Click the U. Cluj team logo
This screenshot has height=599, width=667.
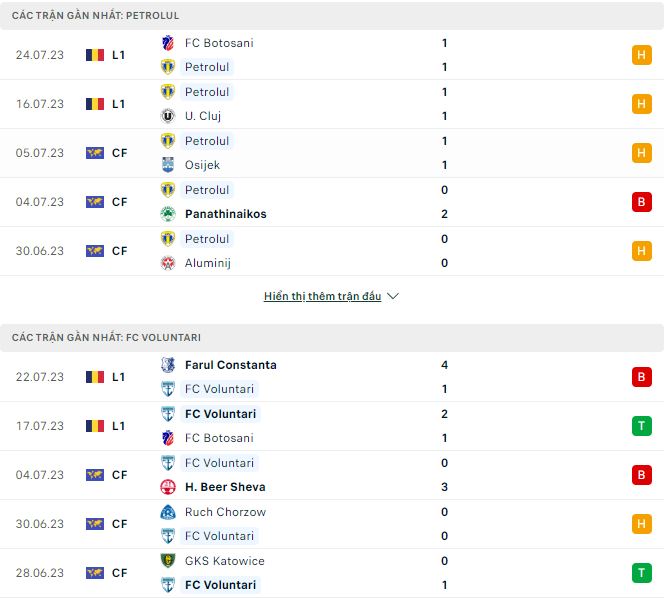(167, 116)
